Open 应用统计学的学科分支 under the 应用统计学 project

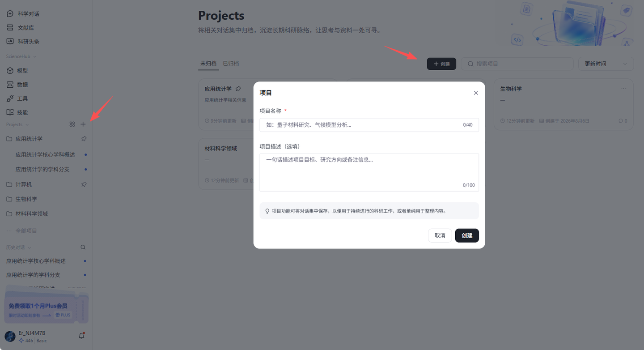pos(42,170)
